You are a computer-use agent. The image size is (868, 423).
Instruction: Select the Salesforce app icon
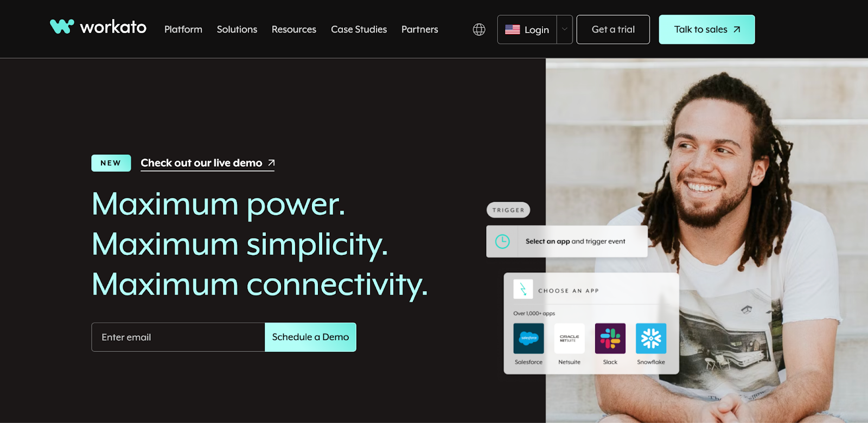528,338
